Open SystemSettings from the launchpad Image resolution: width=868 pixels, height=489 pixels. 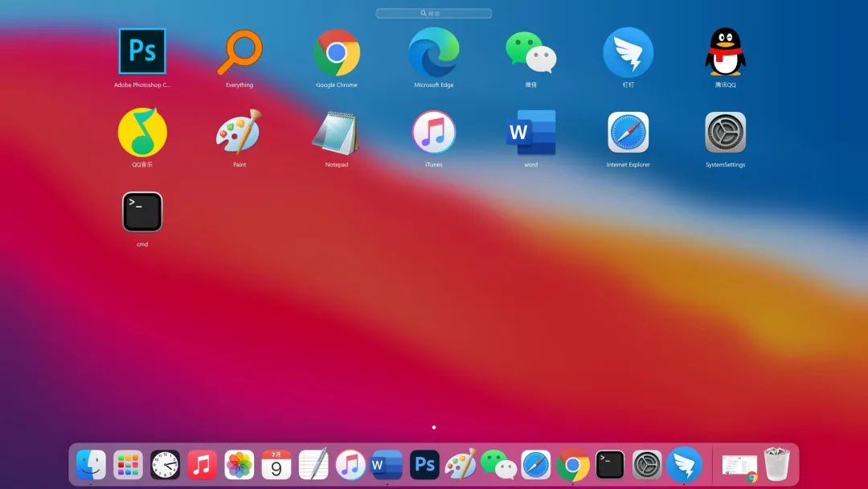click(x=725, y=133)
